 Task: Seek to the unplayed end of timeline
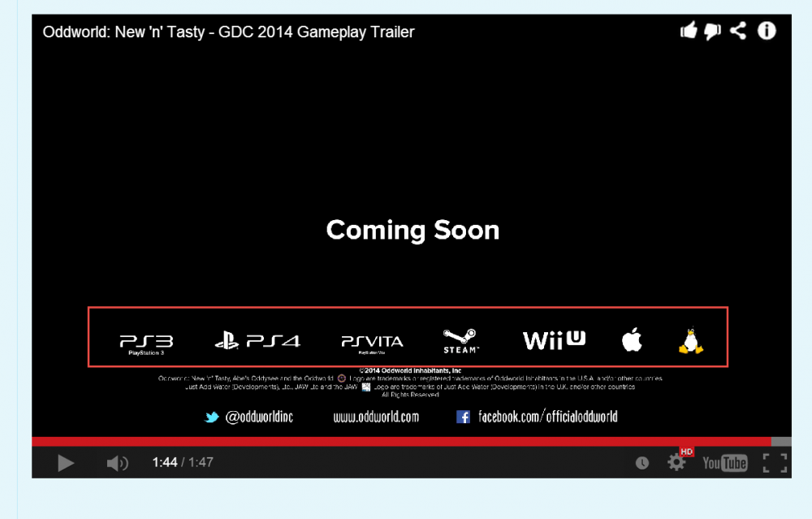(781, 442)
